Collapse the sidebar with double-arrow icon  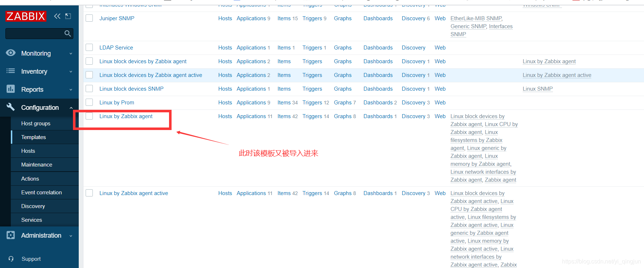point(57,16)
